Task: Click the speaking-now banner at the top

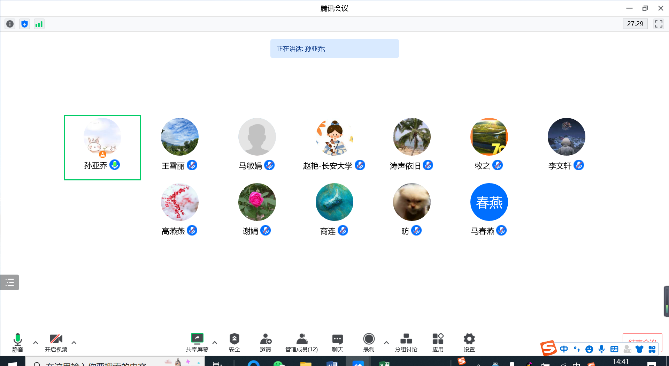Action: tap(334, 49)
